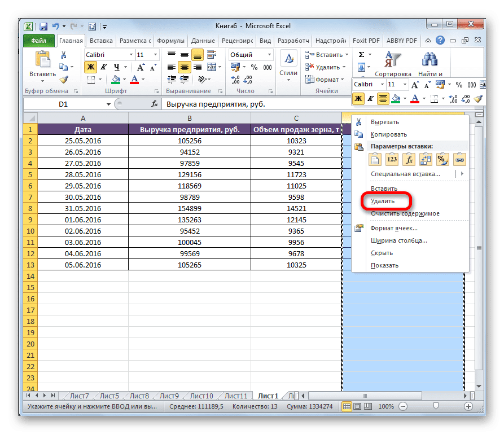The height and width of the screenshot is (434, 504).
Task: Paste Values using the 123 paste option
Action: point(392,159)
